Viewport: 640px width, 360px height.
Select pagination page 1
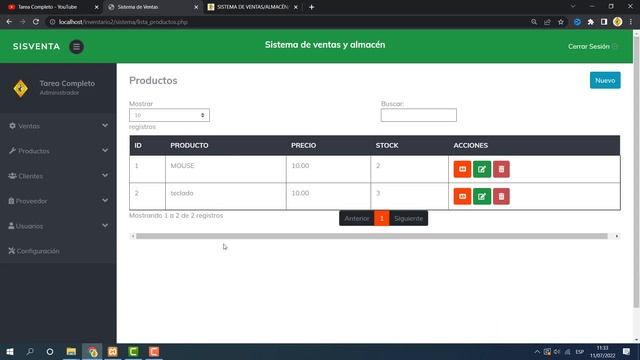pos(382,218)
